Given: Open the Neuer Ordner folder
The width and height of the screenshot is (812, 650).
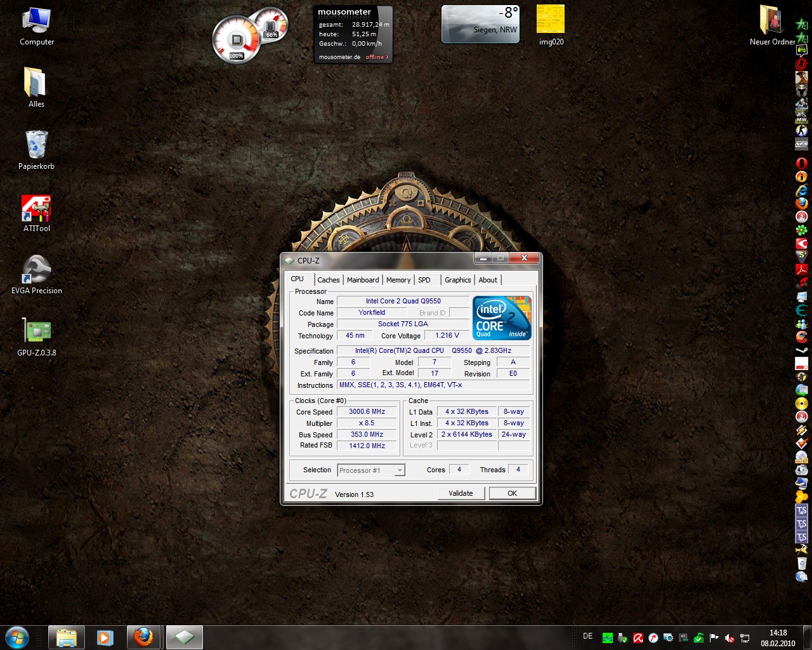Looking at the screenshot, I should point(772,25).
